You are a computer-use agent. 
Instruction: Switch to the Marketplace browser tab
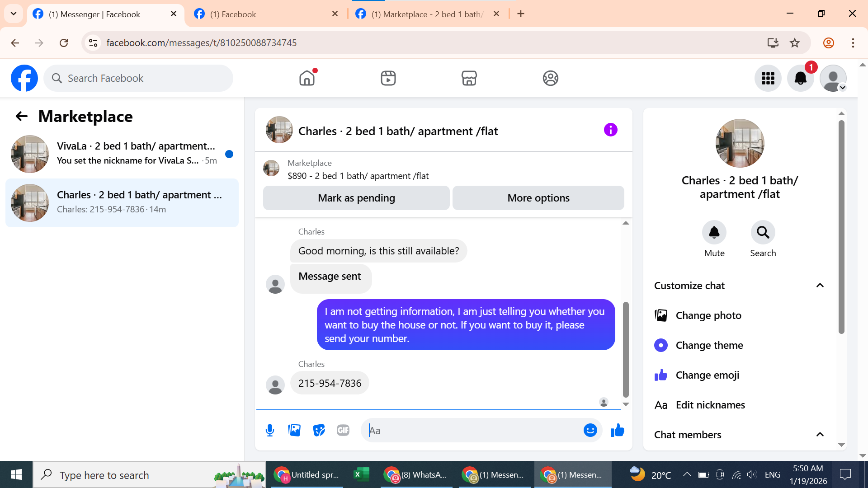coord(427,14)
